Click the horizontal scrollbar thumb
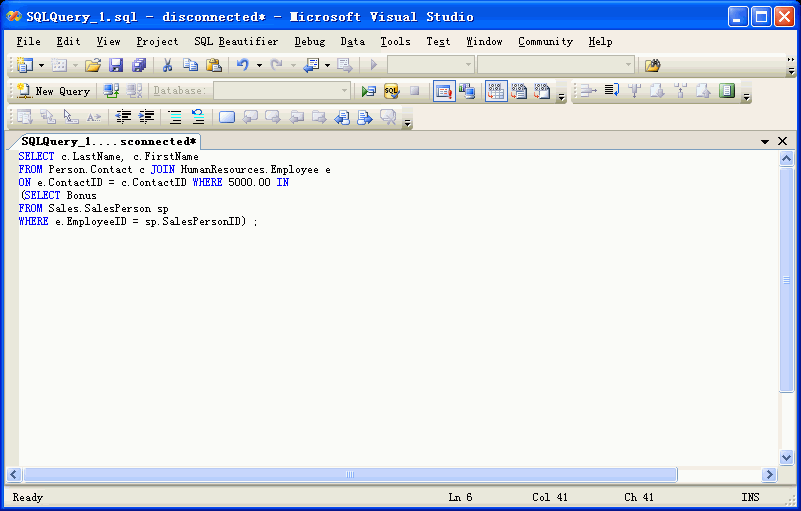Viewport: 801px width, 511px height. point(350,474)
